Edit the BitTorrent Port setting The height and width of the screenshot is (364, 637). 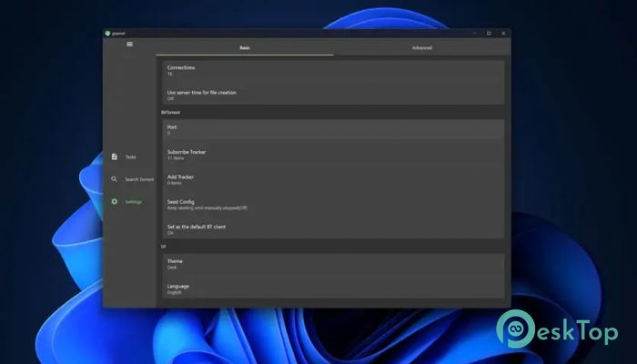[x=333, y=129]
